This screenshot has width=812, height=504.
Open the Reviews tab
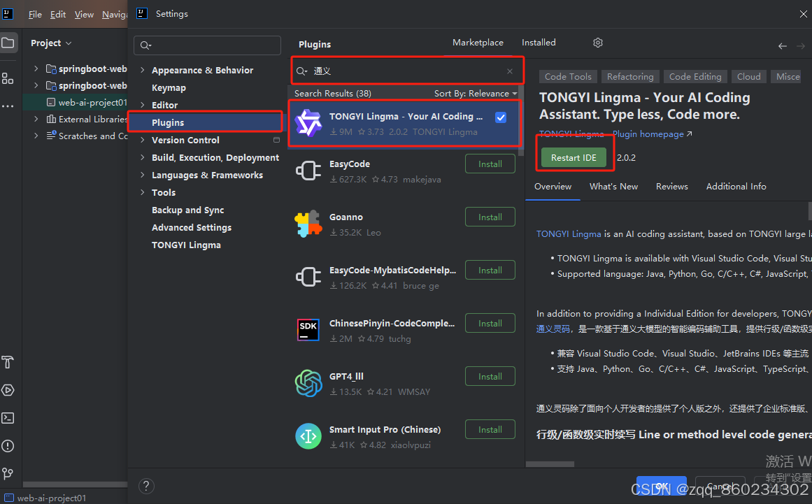pyautogui.click(x=671, y=186)
